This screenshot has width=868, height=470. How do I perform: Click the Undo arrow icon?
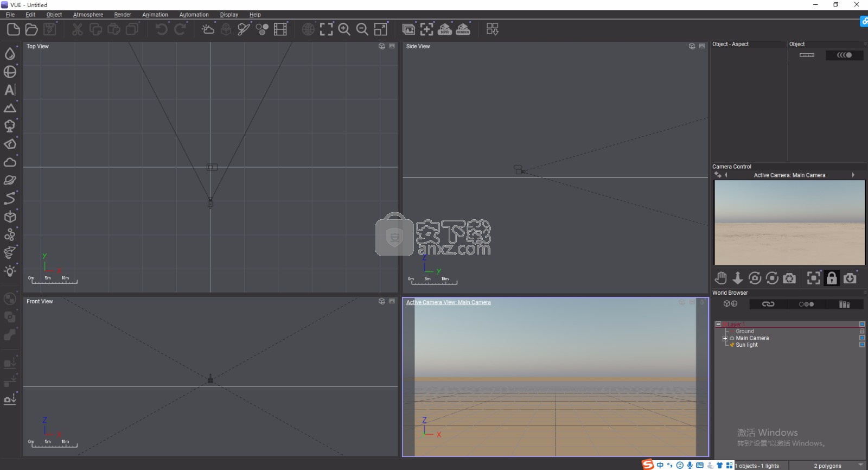162,29
